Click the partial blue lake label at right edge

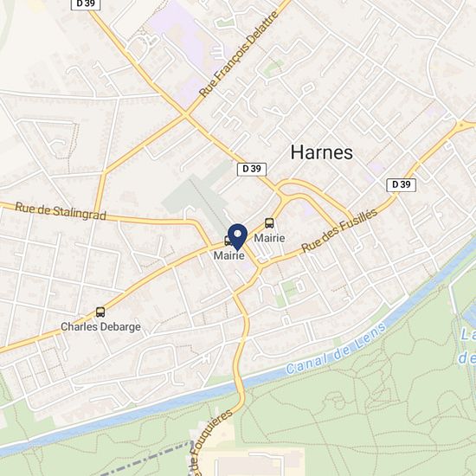tap(466, 346)
